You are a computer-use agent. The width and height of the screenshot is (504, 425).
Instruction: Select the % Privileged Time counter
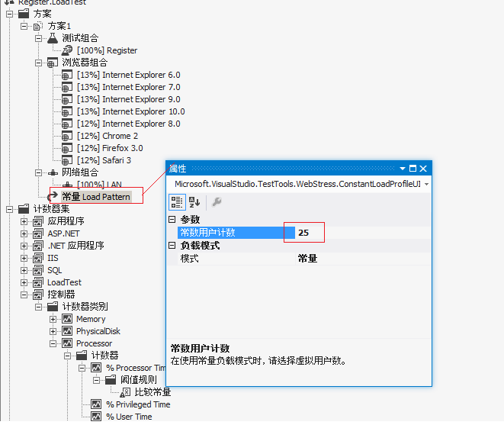[138, 404]
